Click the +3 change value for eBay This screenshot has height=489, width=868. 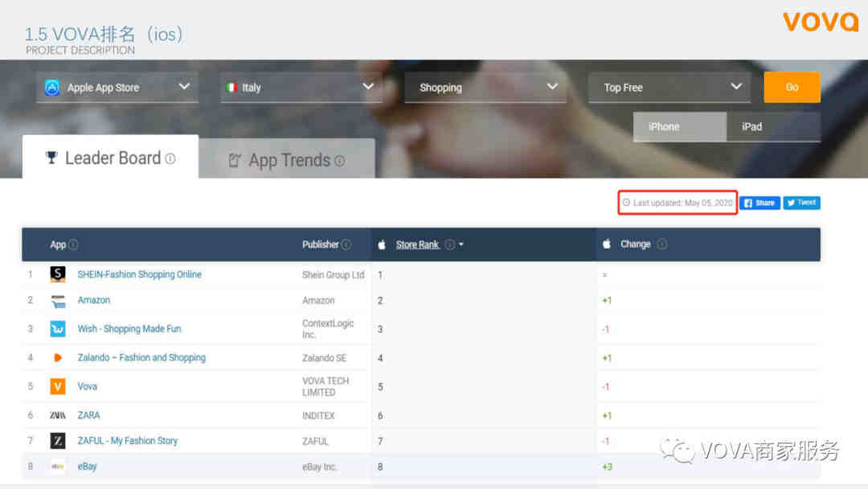tap(608, 466)
